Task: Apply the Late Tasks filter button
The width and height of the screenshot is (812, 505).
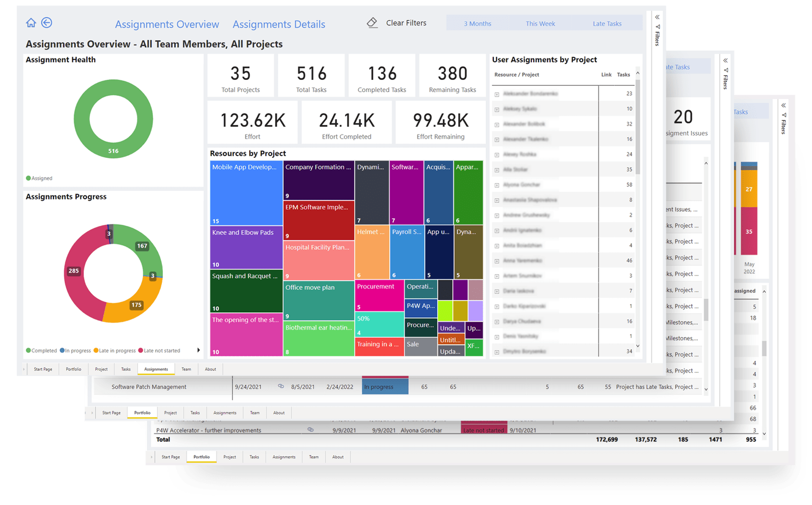Action: pos(607,24)
